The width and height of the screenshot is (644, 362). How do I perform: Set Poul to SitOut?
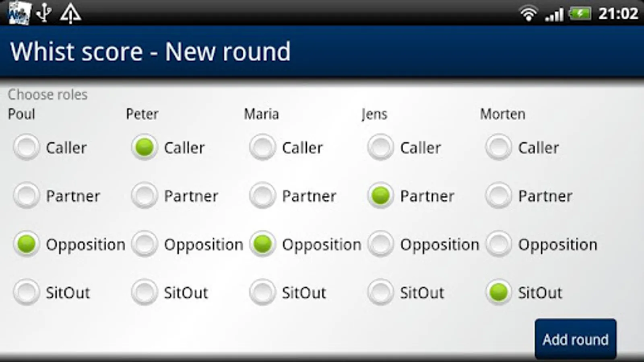pyautogui.click(x=27, y=292)
